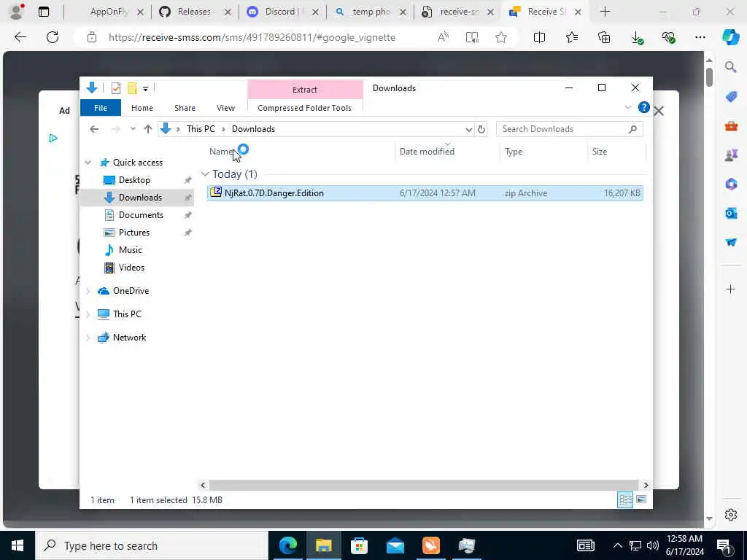Open the Edge sidebar games icon
Viewport: 747px width, 560px height.
(731, 155)
